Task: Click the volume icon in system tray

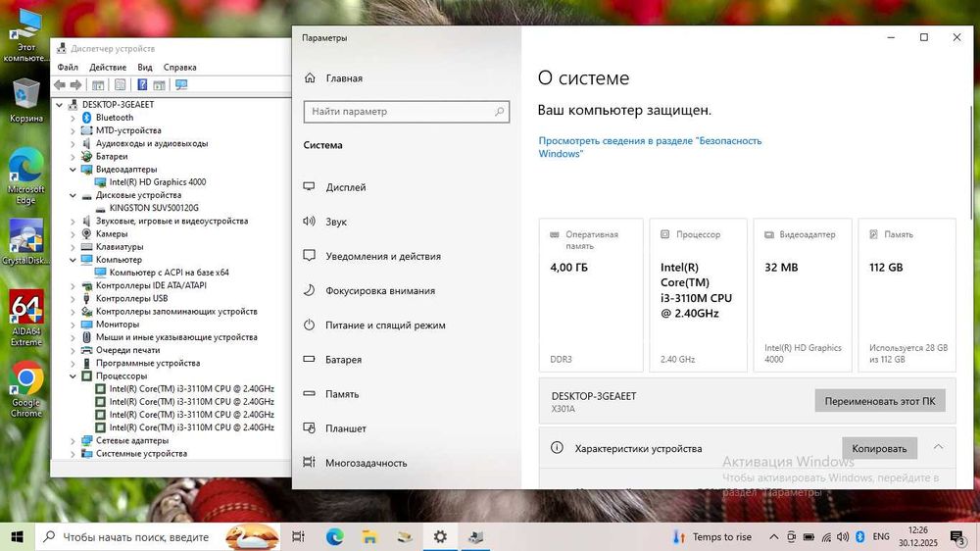Action: point(843,536)
